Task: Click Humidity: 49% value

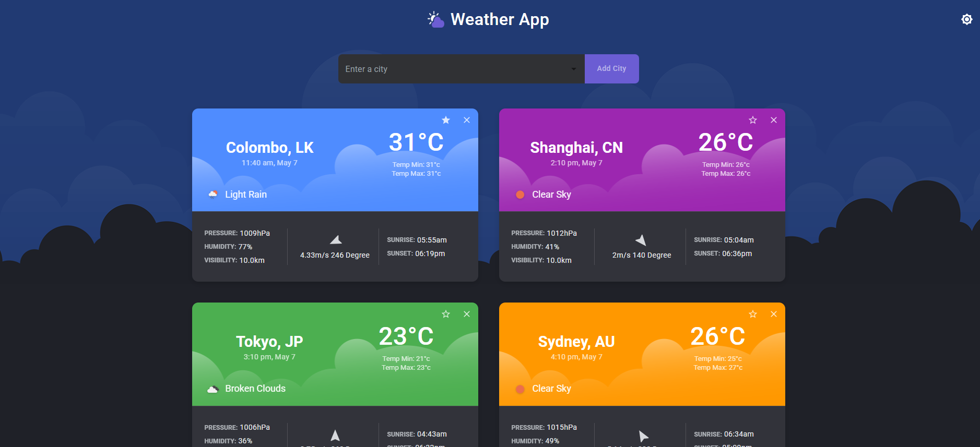Action: click(535, 441)
